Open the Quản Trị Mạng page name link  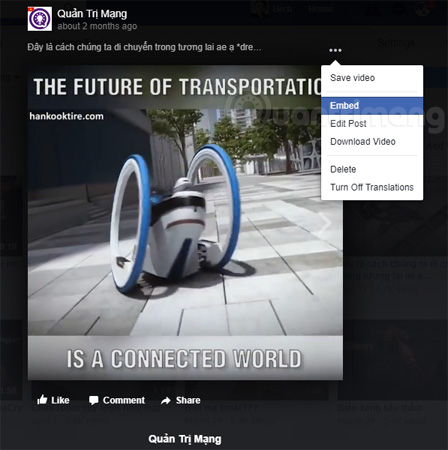point(92,14)
